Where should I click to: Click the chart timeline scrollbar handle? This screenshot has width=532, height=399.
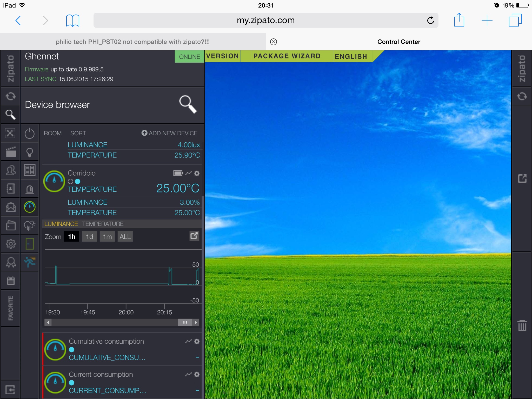[185, 322]
